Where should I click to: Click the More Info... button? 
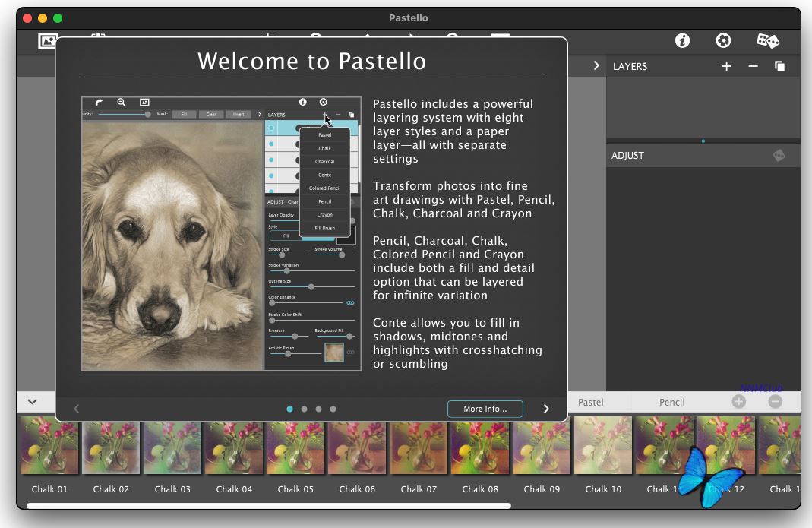point(485,409)
